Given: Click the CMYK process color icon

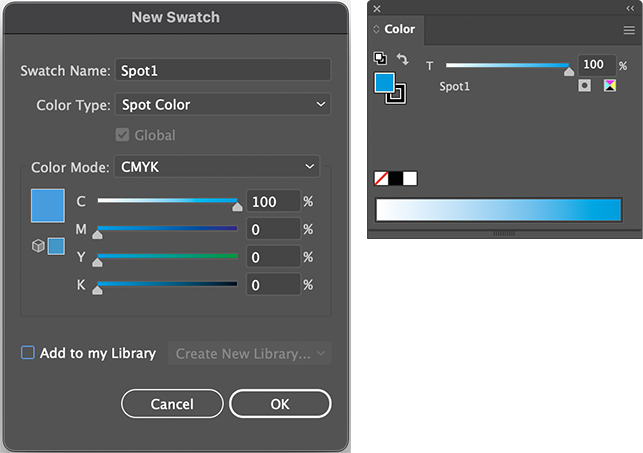Looking at the screenshot, I should pos(609,87).
